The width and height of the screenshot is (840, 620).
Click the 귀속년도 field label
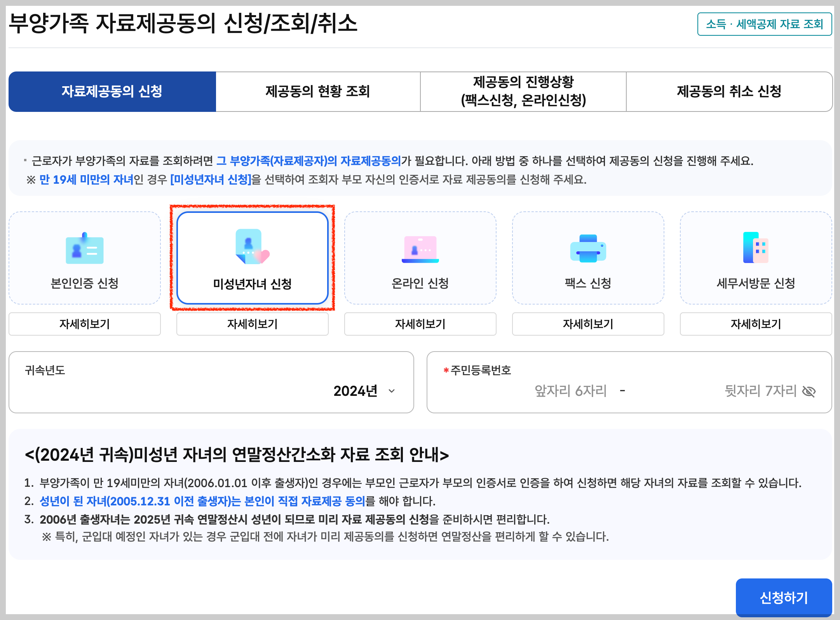click(45, 370)
